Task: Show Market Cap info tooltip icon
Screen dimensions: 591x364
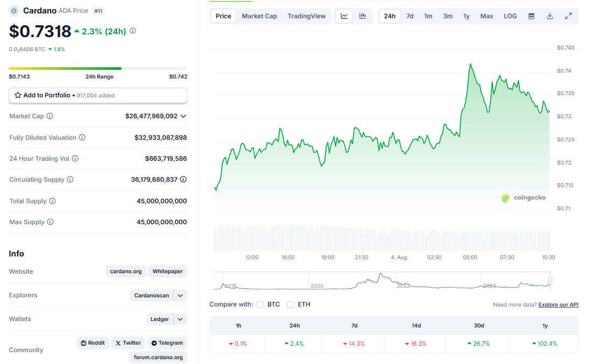Action: coord(50,116)
